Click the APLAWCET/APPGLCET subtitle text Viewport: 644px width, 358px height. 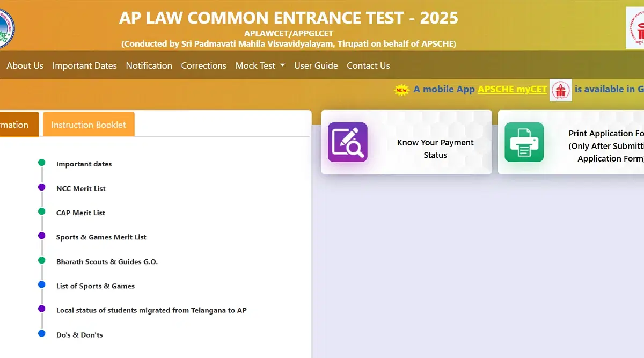click(x=289, y=33)
